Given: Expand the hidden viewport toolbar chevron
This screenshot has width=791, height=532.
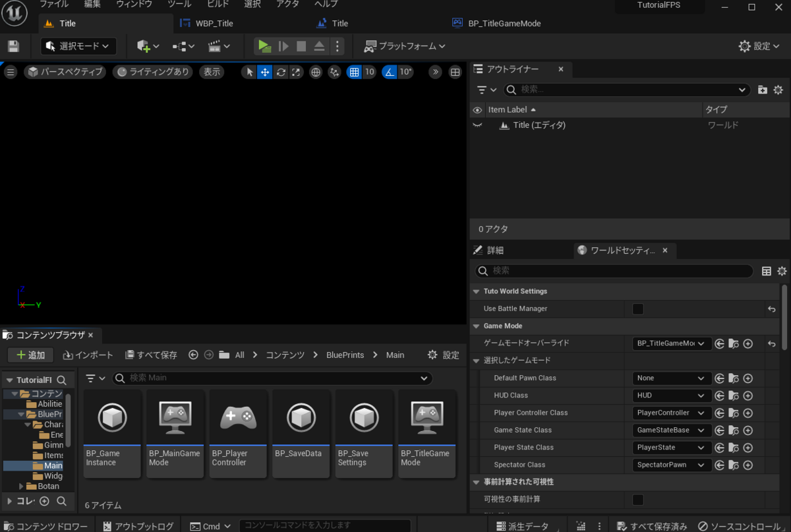Looking at the screenshot, I should tap(435, 72).
